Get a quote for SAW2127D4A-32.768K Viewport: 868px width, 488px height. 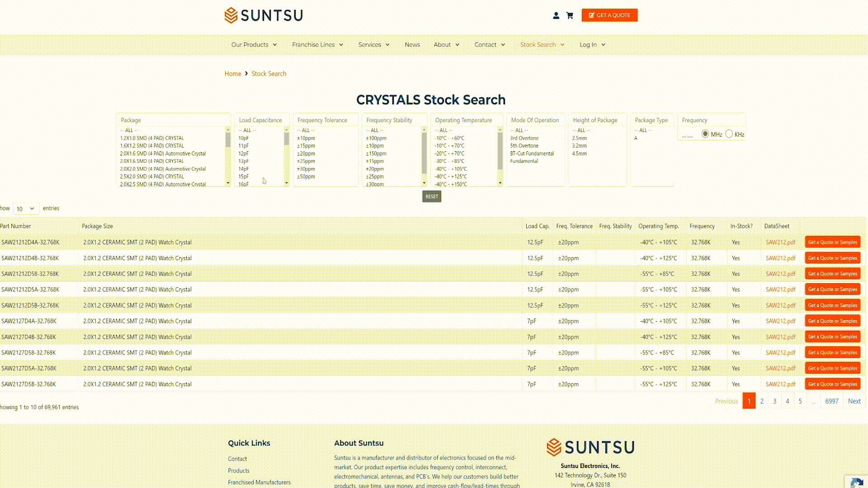[x=833, y=321]
